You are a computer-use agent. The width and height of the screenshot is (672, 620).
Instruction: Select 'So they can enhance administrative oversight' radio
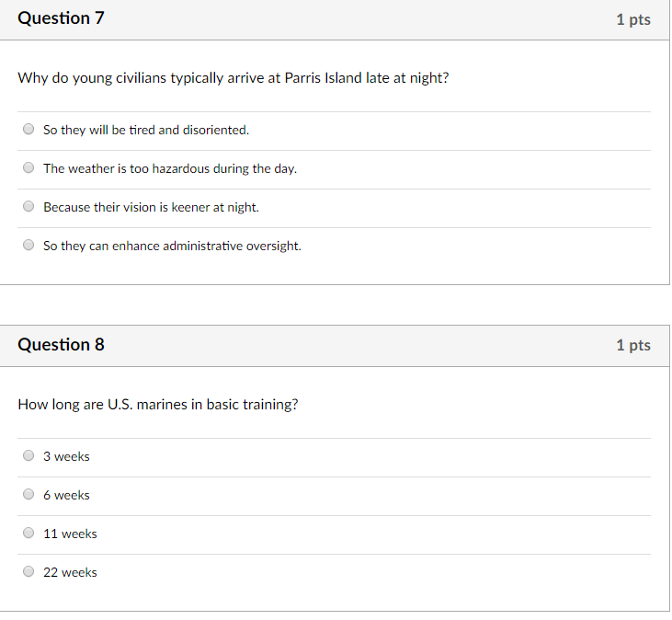[x=28, y=246]
